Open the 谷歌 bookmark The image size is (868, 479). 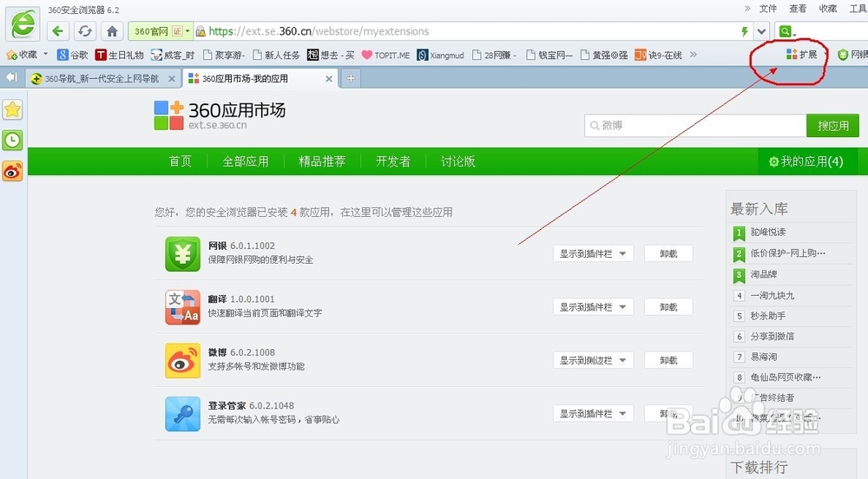tap(73, 55)
